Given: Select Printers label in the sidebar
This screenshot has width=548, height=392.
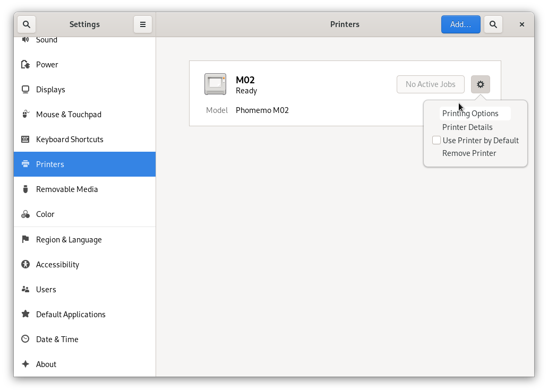Looking at the screenshot, I should point(50,164).
